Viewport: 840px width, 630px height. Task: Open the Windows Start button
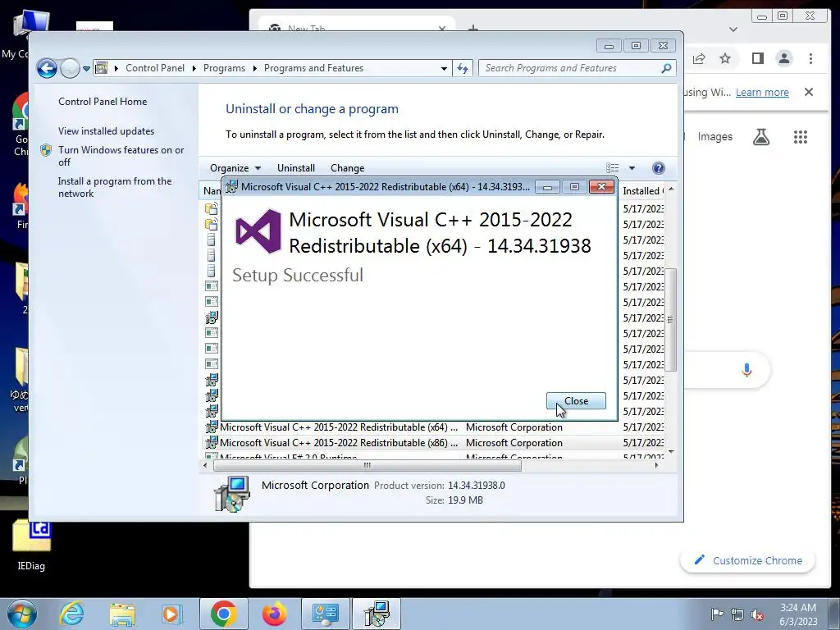pyautogui.click(x=21, y=614)
